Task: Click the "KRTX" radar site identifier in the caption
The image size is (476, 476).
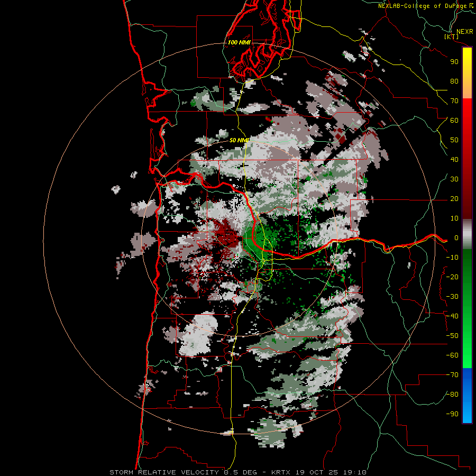Action: pyautogui.click(x=281, y=472)
